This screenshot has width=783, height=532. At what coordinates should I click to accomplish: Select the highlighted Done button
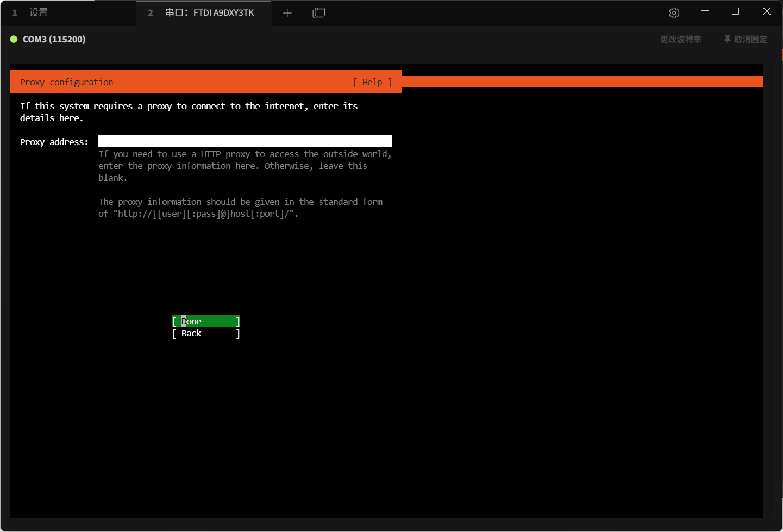click(206, 321)
